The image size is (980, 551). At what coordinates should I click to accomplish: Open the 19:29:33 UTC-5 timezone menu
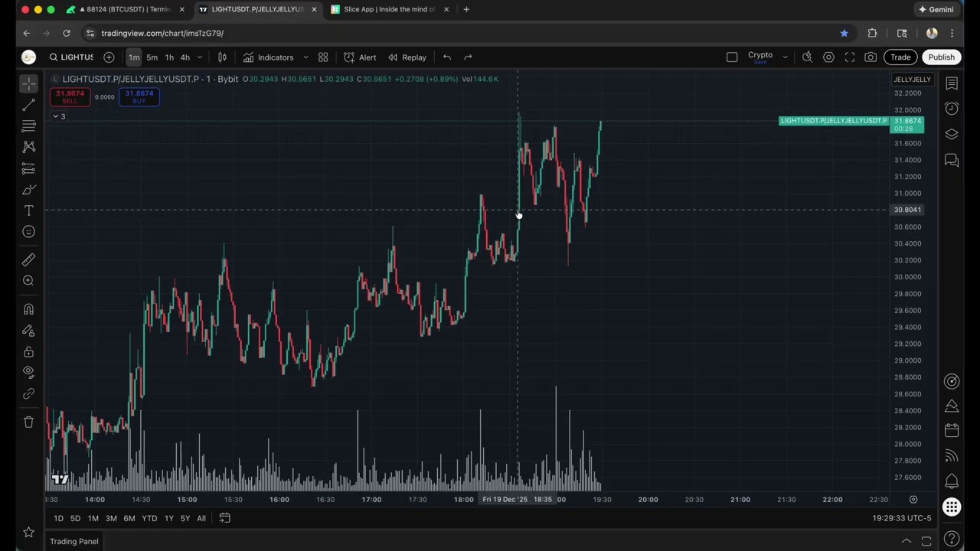coord(902,518)
